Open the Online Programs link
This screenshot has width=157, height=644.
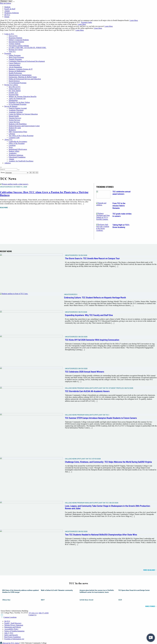click(x=15, y=56)
